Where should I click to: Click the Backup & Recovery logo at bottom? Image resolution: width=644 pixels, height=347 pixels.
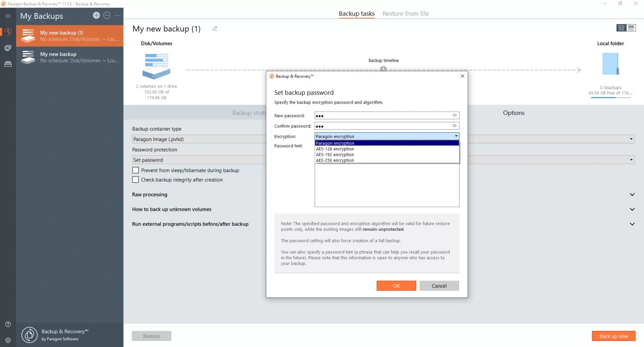(x=29, y=335)
